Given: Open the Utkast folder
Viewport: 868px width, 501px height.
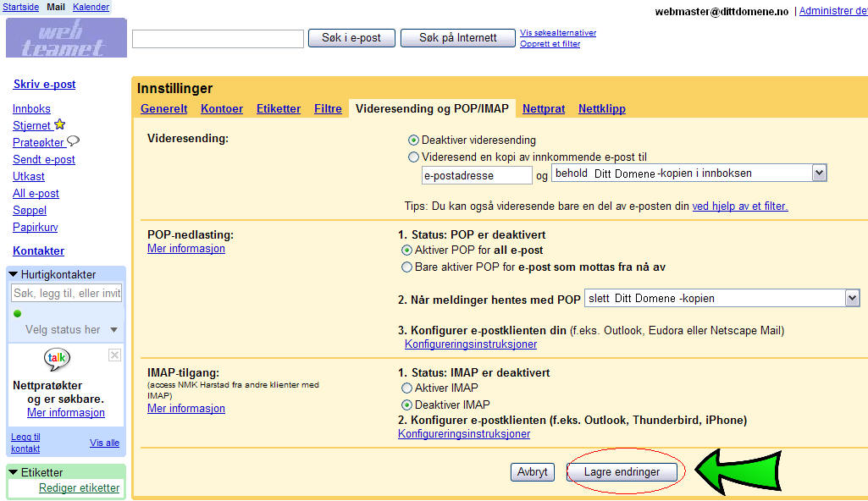Looking at the screenshot, I should point(29,176).
